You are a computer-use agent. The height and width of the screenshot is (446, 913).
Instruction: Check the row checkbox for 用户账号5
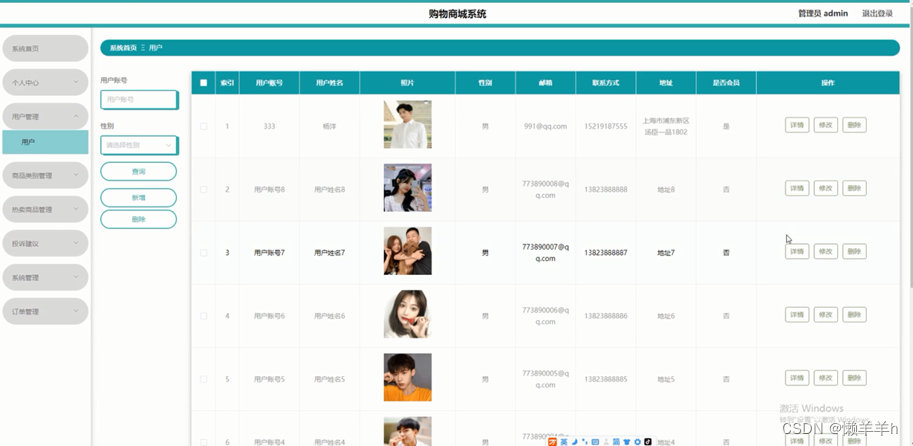(203, 379)
